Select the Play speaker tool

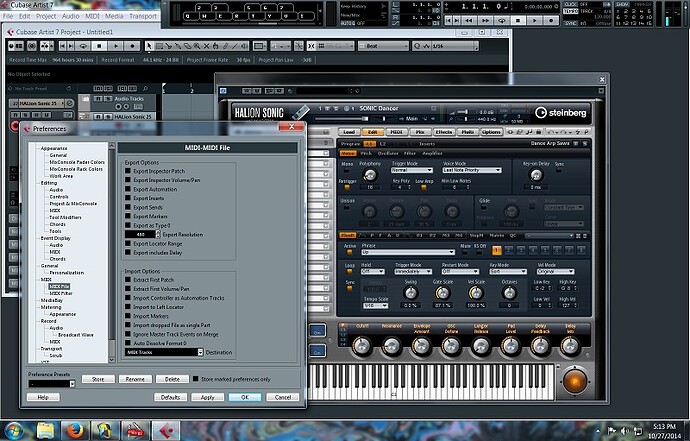[x=244, y=46]
